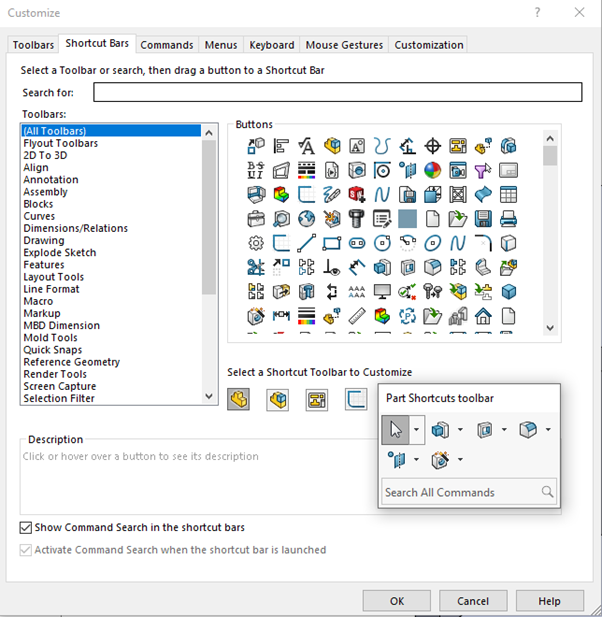Click the Cancel button
602x617 pixels.
click(x=472, y=601)
